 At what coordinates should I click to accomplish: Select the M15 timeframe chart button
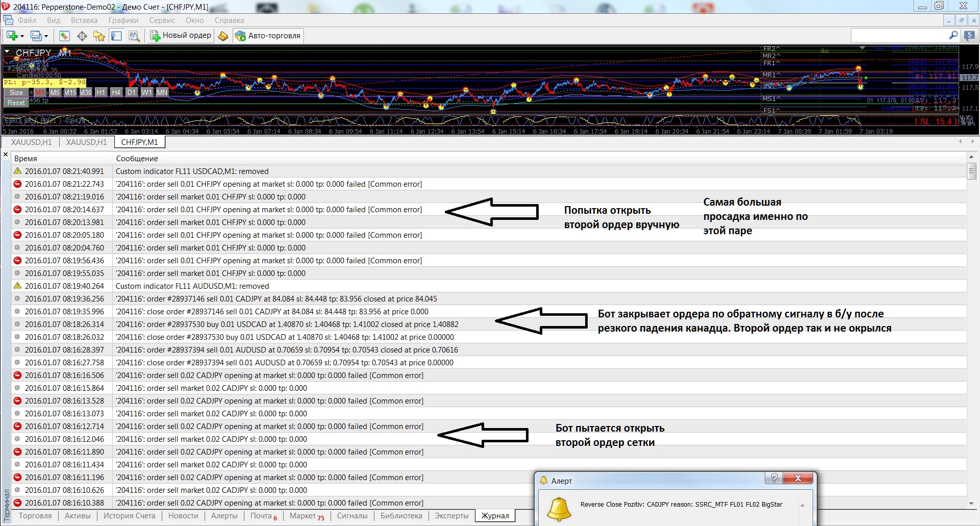pos(70,92)
